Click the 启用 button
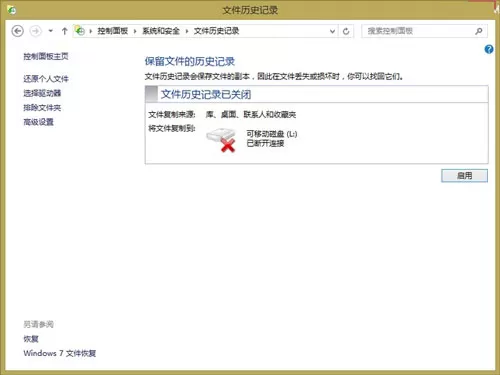 464,176
